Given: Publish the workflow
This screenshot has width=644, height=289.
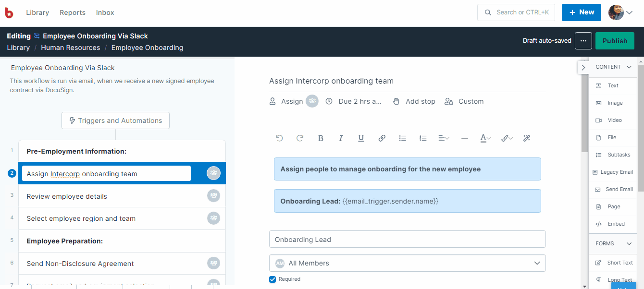Looking at the screenshot, I should 615,41.
